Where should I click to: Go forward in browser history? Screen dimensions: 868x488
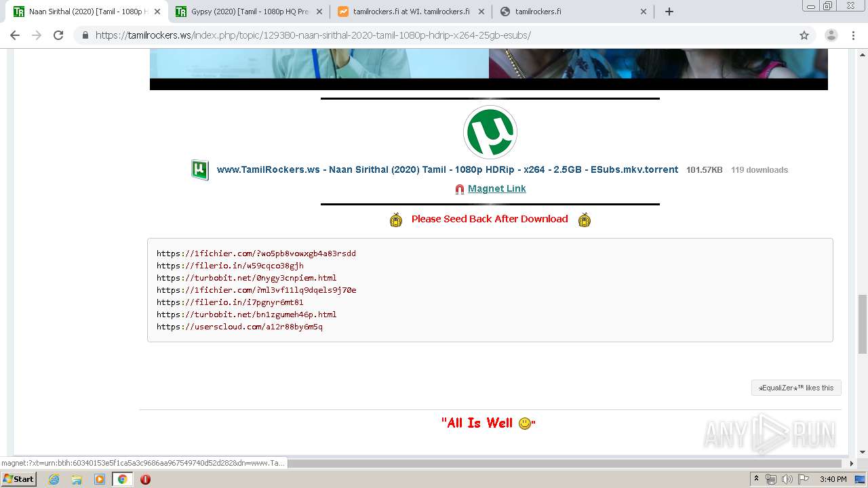37,35
